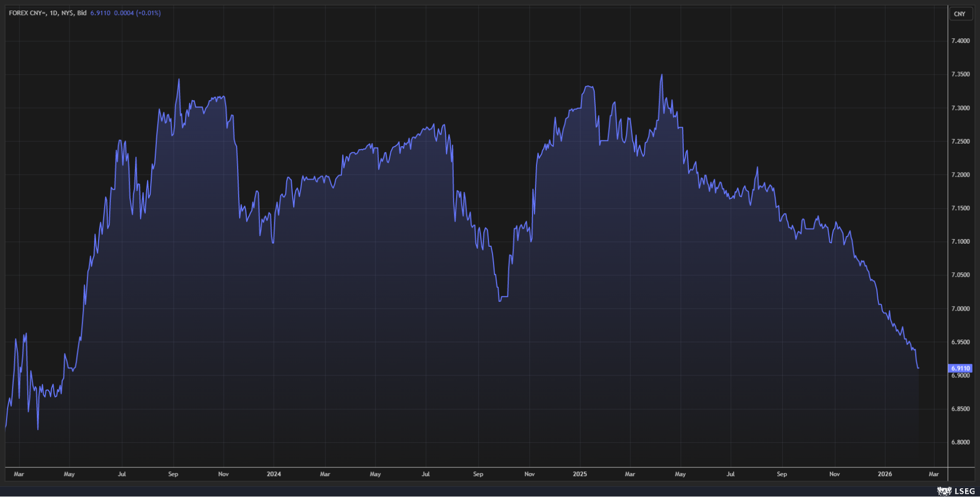Open the CNY currency selector button

click(959, 14)
